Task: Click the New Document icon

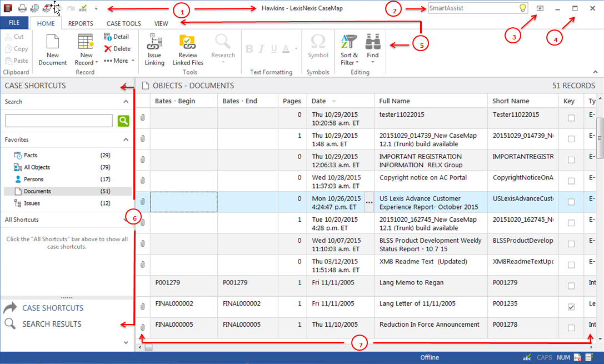Action: tap(53, 42)
